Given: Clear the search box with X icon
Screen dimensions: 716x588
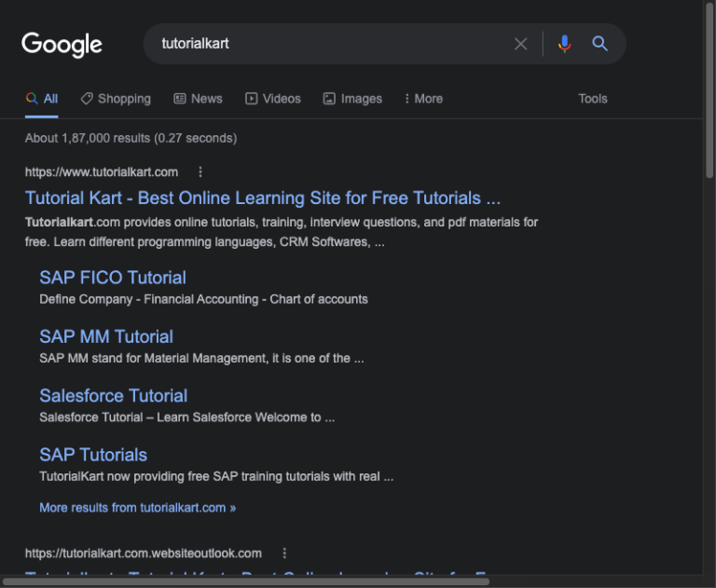Looking at the screenshot, I should point(521,44).
